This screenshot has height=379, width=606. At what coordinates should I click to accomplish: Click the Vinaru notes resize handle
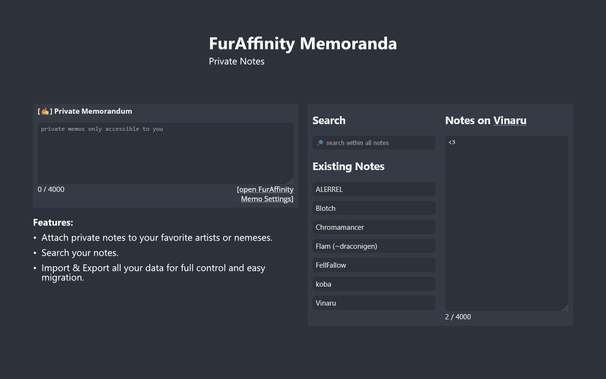[x=565, y=308]
